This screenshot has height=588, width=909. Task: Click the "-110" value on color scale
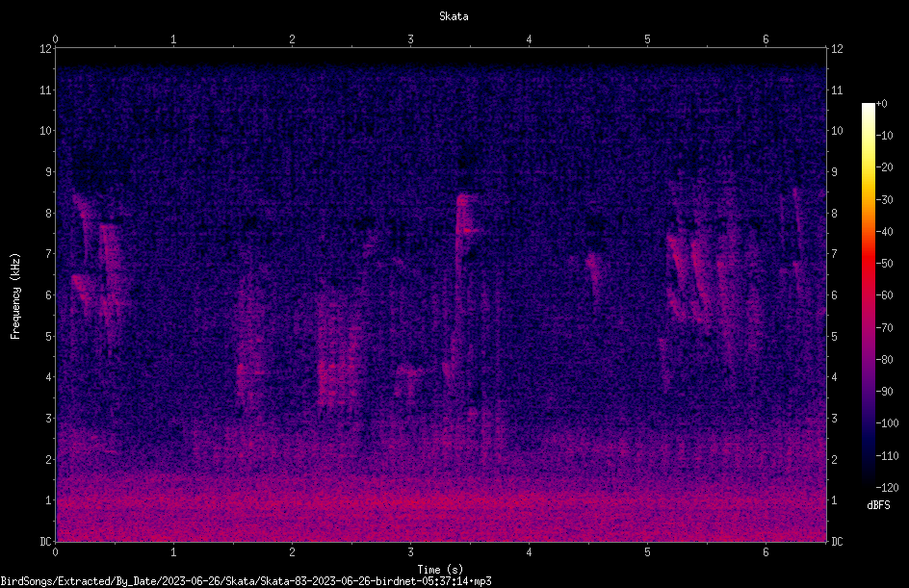887,456
